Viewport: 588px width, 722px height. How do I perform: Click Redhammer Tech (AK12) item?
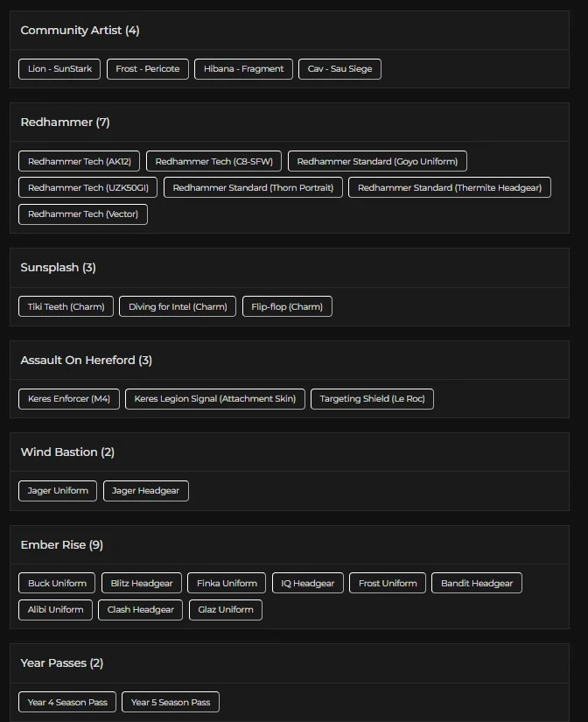pyautogui.click(x=80, y=161)
